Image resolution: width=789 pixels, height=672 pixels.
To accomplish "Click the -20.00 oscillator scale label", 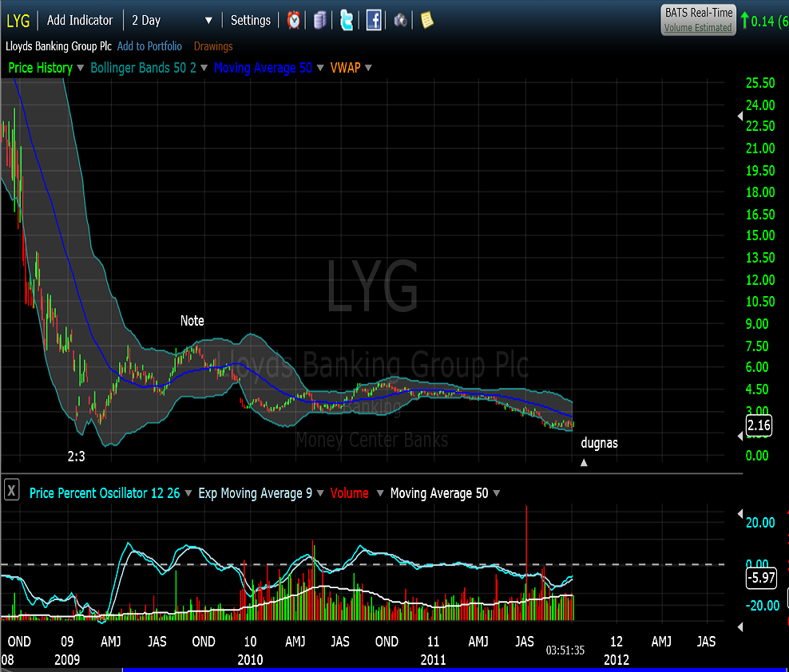I will 763,606.
